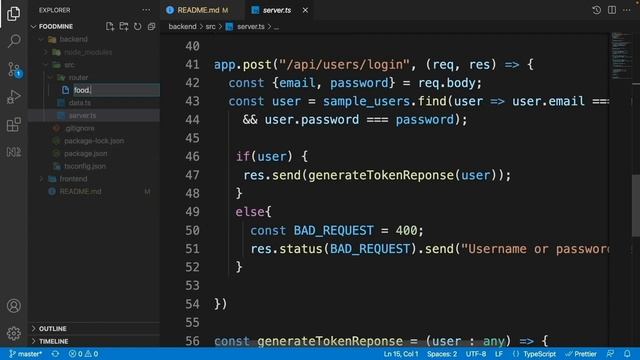Open editor More Actions ellipsis
640x360 pixels.
(x=627, y=10)
